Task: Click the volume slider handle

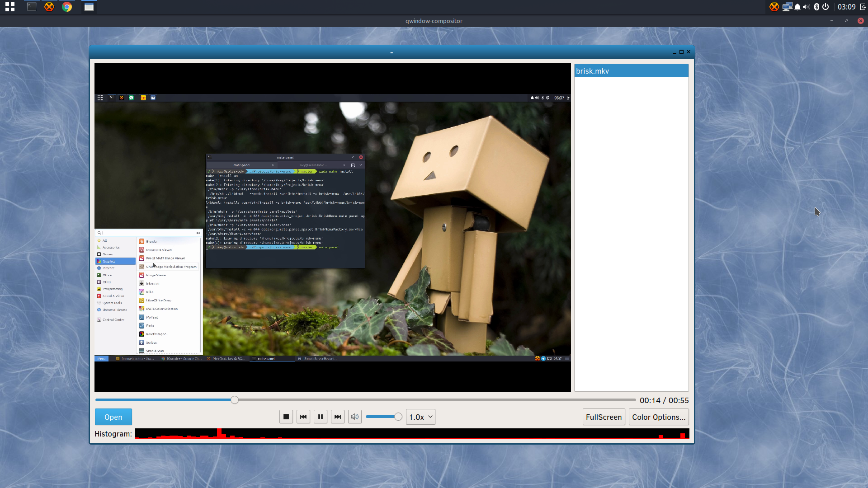Action: pyautogui.click(x=398, y=417)
